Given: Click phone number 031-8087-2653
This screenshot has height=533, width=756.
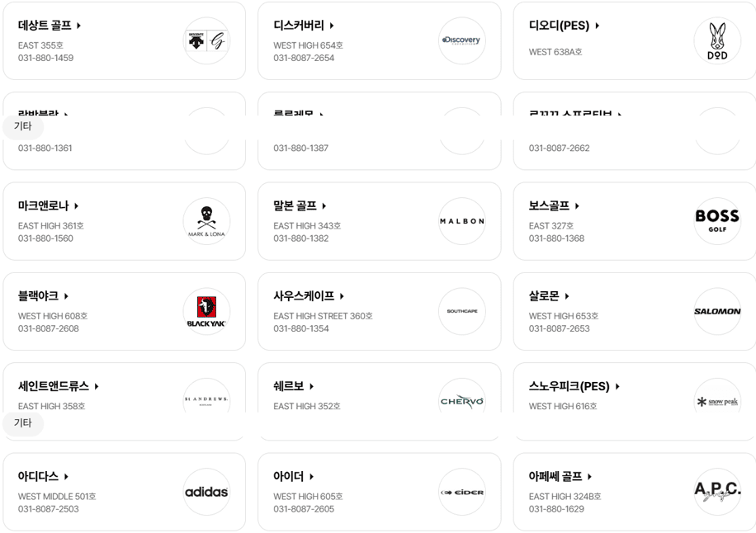Looking at the screenshot, I should pos(560,328).
